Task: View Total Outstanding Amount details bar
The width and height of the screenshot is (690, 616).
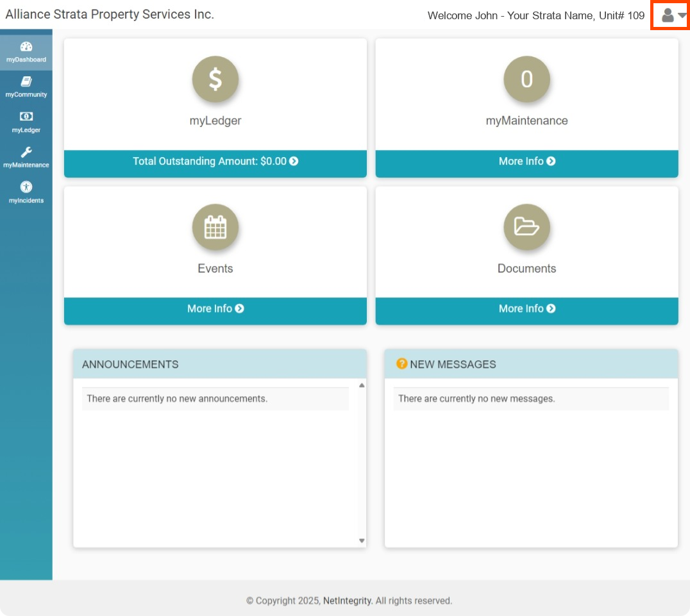Action: pyautogui.click(x=215, y=162)
